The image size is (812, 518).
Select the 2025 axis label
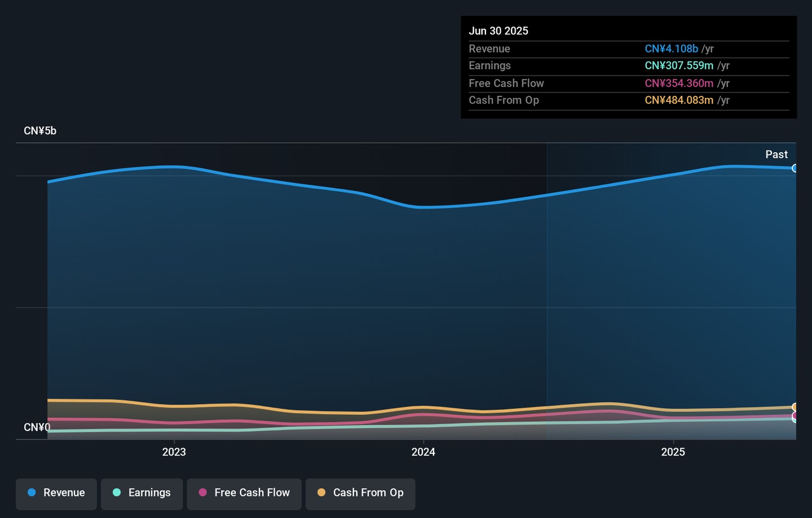673,452
